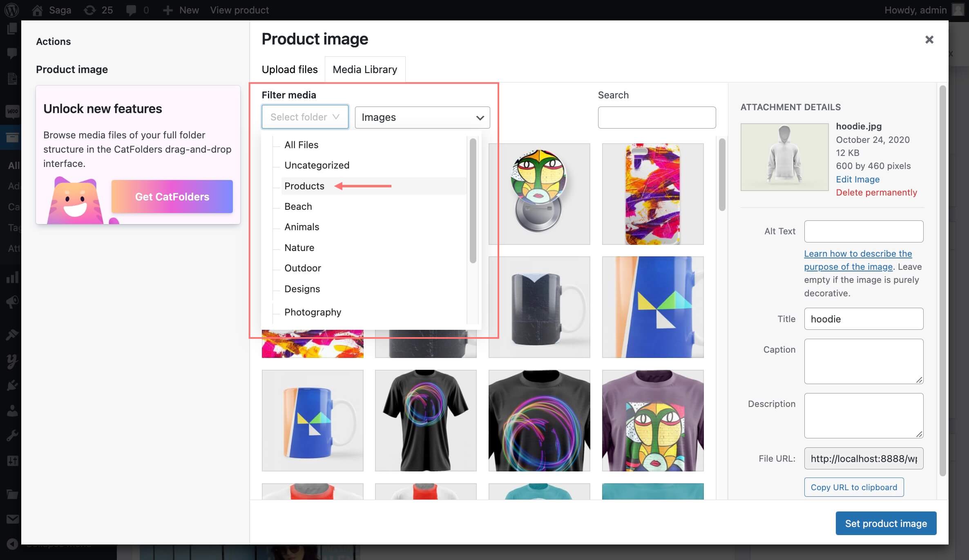This screenshot has width=969, height=560.
Task: Choose Animals folder
Action: pos(301,227)
